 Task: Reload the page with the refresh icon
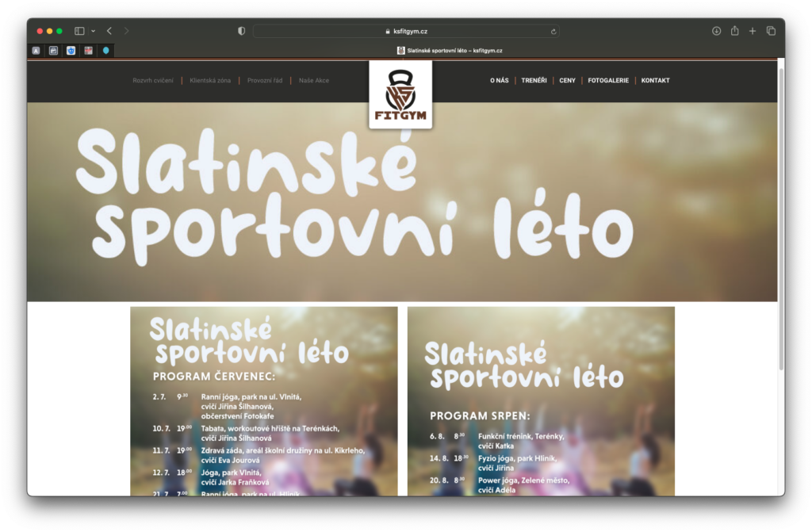click(553, 32)
